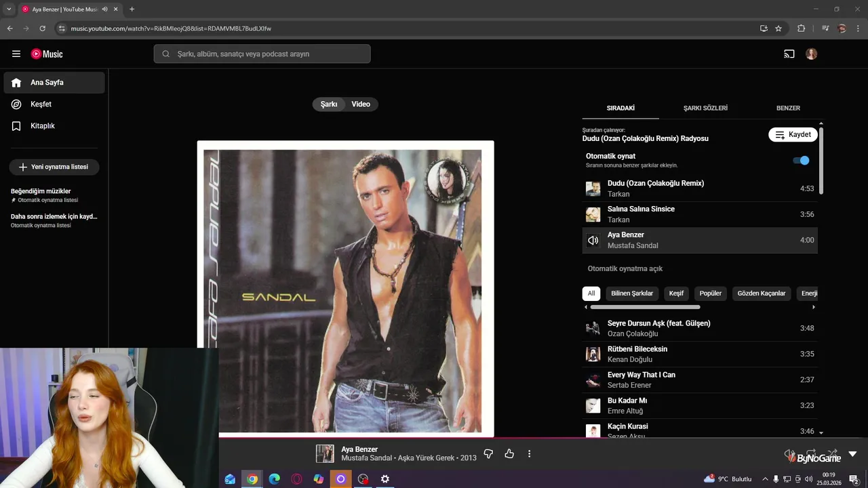Viewport: 868px width, 488px height.
Task: Open the SIRADAKİ tab
Action: [620, 108]
